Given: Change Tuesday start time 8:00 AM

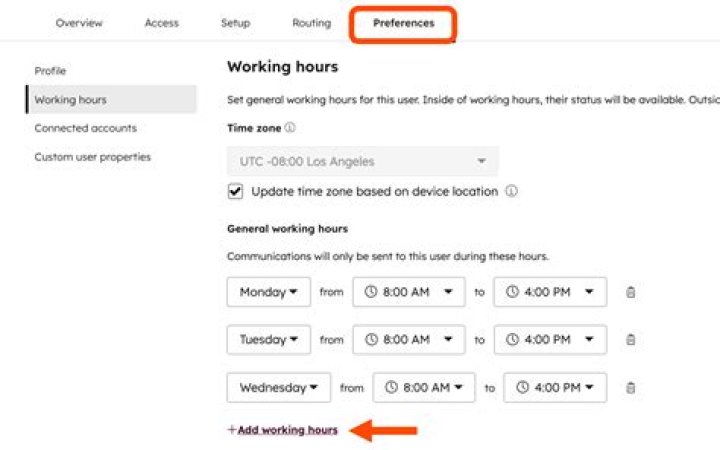Looking at the screenshot, I should click(x=409, y=339).
